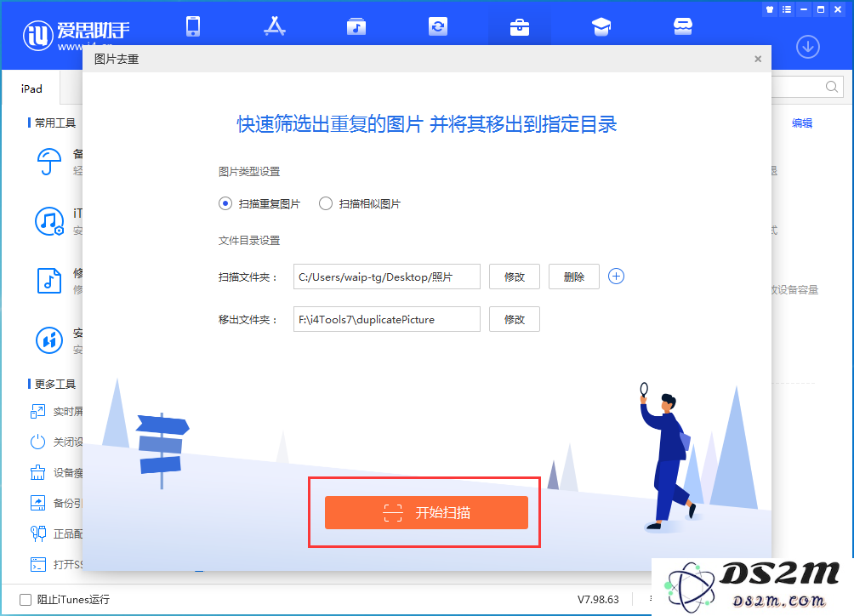Open the firmware flash refresh icon

point(438,26)
